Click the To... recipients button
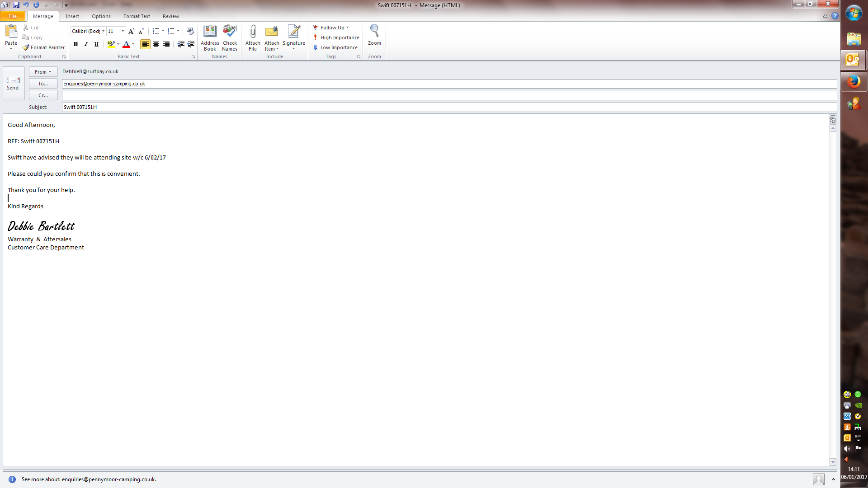This screenshot has height=488, width=868. pyautogui.click(x=43, y=84)
